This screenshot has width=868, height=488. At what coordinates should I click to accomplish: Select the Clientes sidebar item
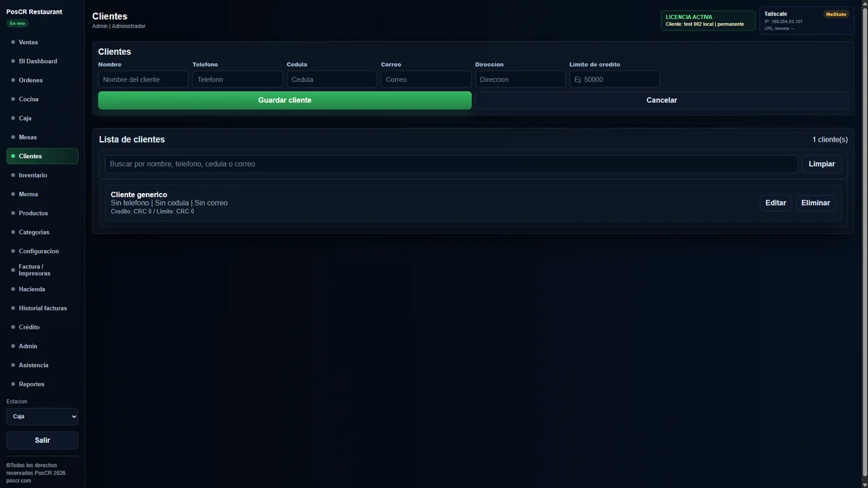pos(42,156)
